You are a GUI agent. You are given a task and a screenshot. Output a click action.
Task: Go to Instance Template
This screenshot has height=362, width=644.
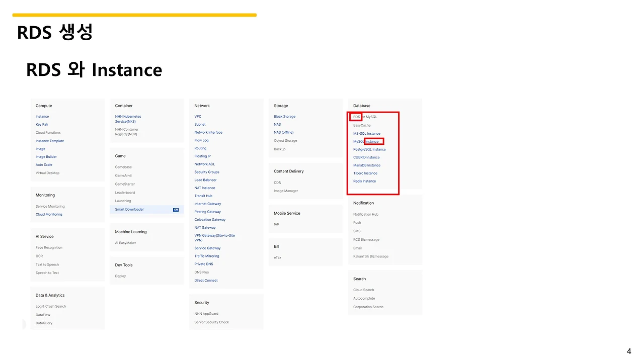coord(50,141)
